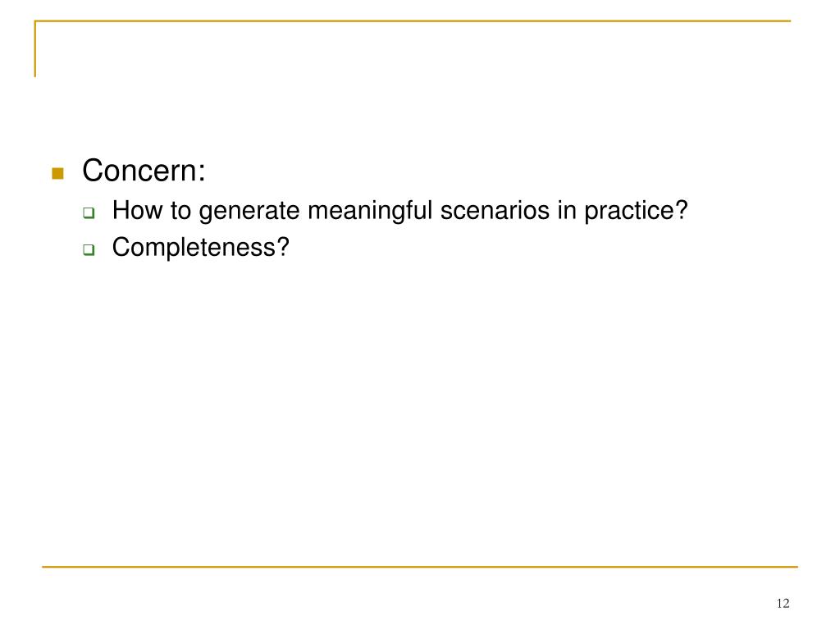Click the word 'generate' in the slide

[x=249, y=211]
